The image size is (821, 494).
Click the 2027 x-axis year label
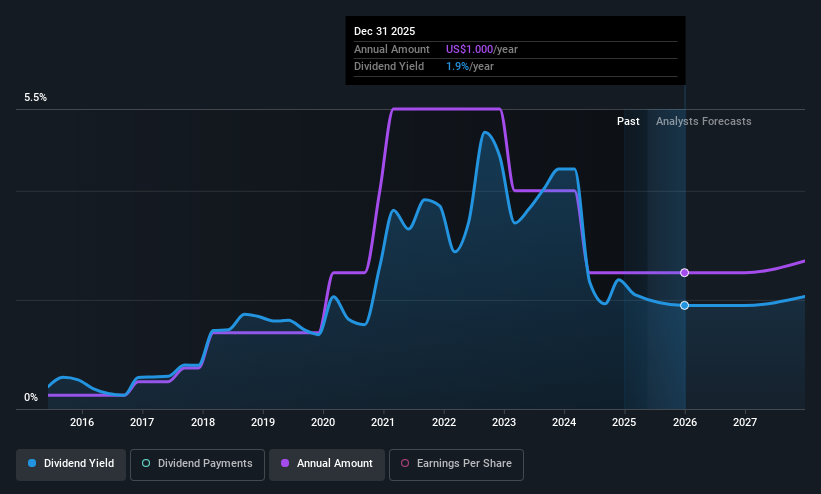click(x=745, y=422)
